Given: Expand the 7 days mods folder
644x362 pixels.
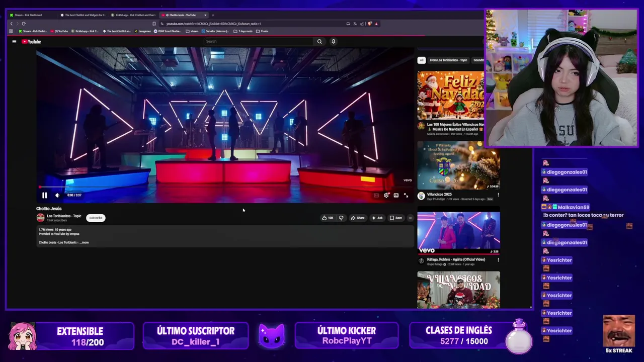Looking at the screenshot, I should click(243, 31).
